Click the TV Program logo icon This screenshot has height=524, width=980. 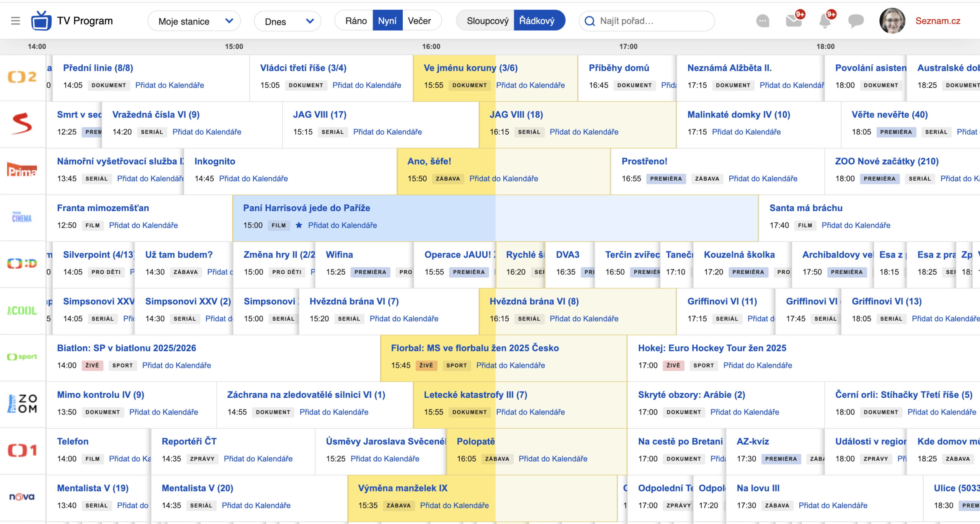(41, 21)
